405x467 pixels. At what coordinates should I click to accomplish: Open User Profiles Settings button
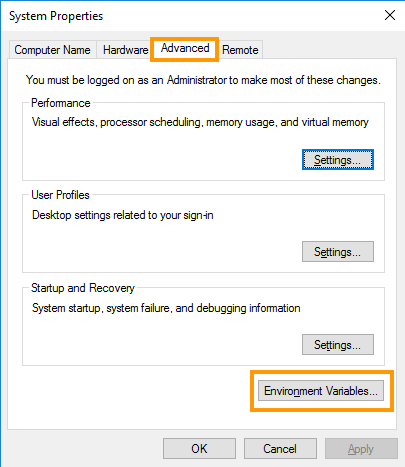[x=338, y=252]
